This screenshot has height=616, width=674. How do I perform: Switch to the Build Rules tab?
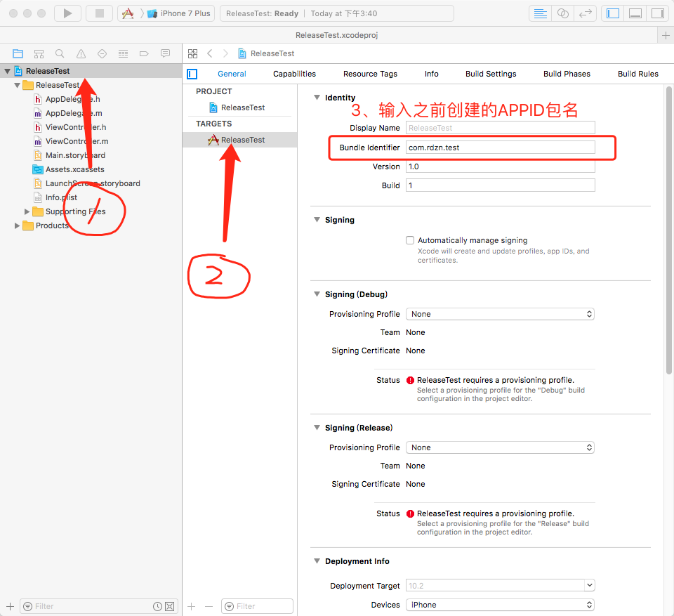(x=638, y=74)
